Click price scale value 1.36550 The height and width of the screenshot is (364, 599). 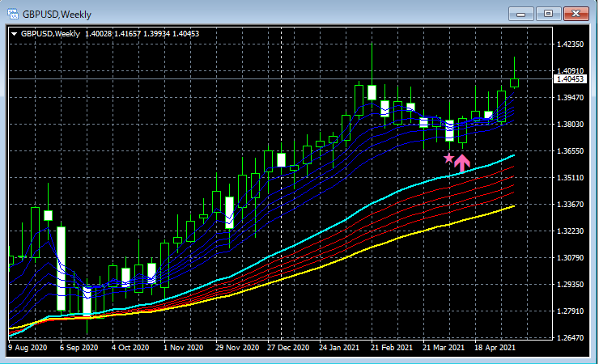tap(571, 151)
